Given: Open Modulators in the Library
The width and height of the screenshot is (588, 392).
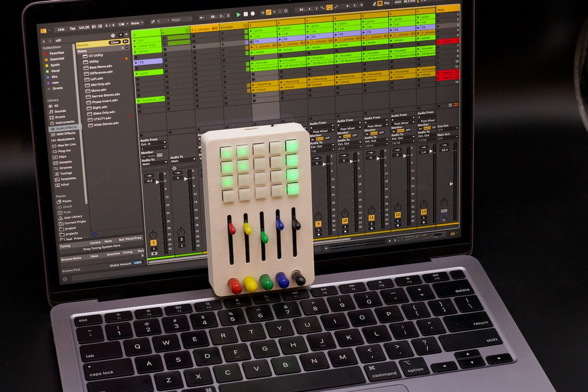Looking at the screenshot, I should [63, 140].
